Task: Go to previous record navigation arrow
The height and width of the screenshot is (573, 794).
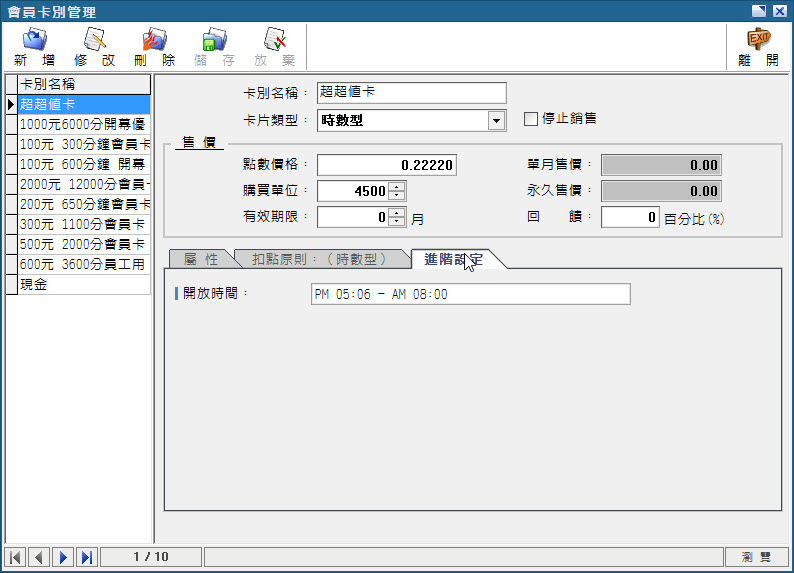Action: (39, 557)
